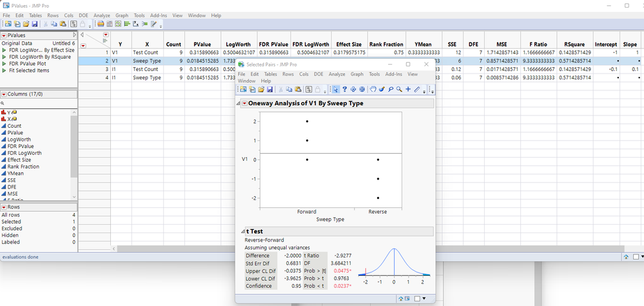Open Analyze menu in PValues window
Viewport: 644px width, 306px height.
tap(102, 15)
